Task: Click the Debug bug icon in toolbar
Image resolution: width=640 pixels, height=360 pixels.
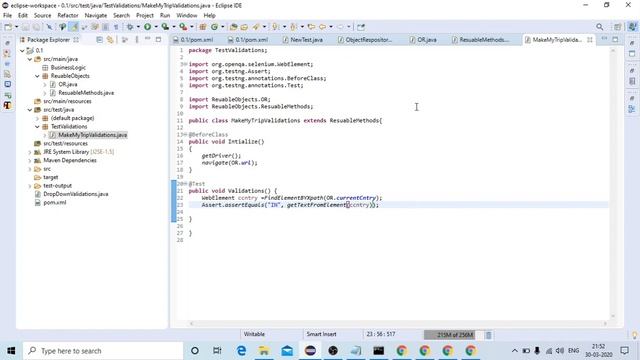Action: coord(130,27)
